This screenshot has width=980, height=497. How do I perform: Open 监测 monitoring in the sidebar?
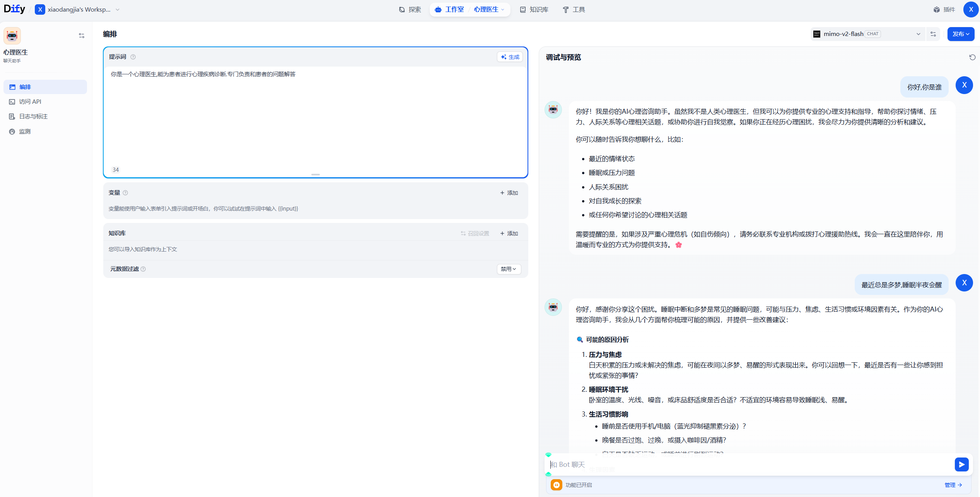(x=45, y=131)
